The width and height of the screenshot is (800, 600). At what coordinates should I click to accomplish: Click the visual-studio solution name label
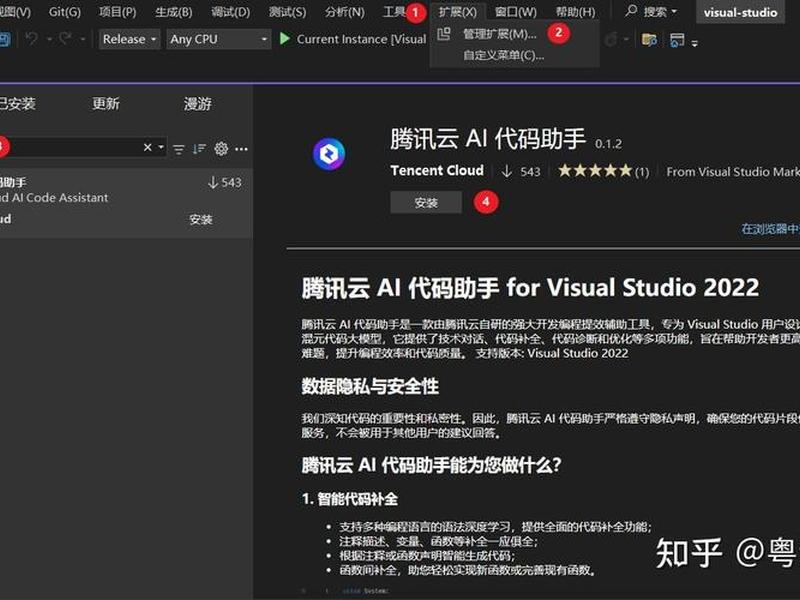pyautogui.click(x=740, y=12)
